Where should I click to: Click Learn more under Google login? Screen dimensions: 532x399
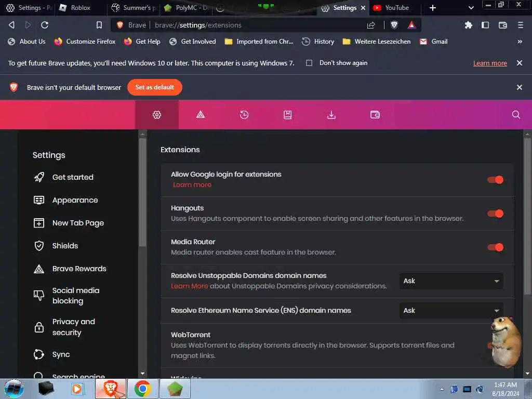(x=192, y=184)
